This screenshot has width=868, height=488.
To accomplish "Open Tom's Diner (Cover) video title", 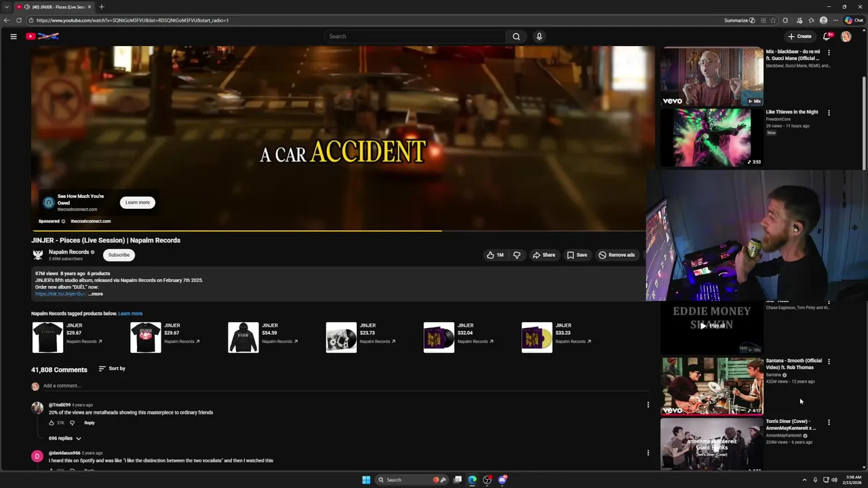I will coord(791,425).
